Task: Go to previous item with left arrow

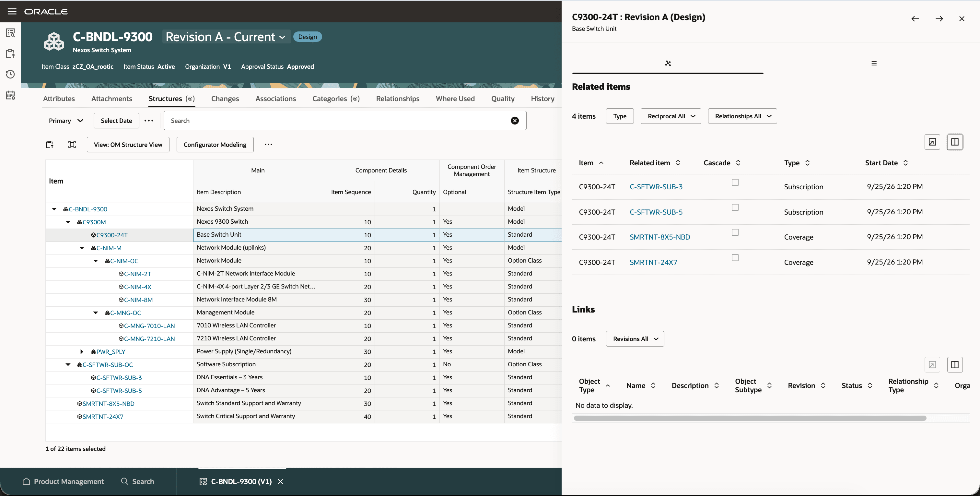Action: [x=915, y=19]
